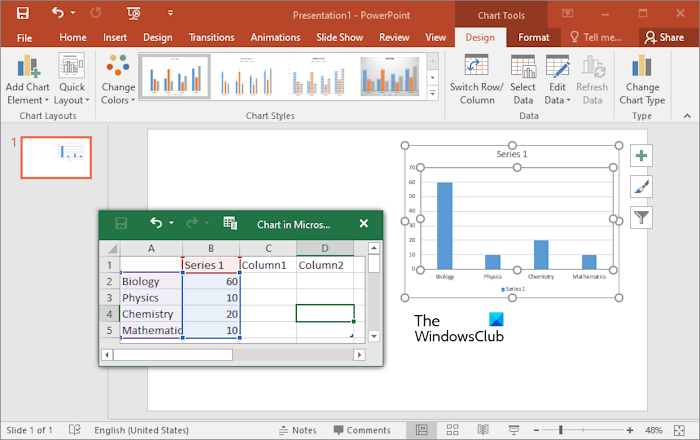Image resolution: width=700 pixels, height=440 pixels.
Task: Switch to Slide Sorter view
Action: (452, 430)
